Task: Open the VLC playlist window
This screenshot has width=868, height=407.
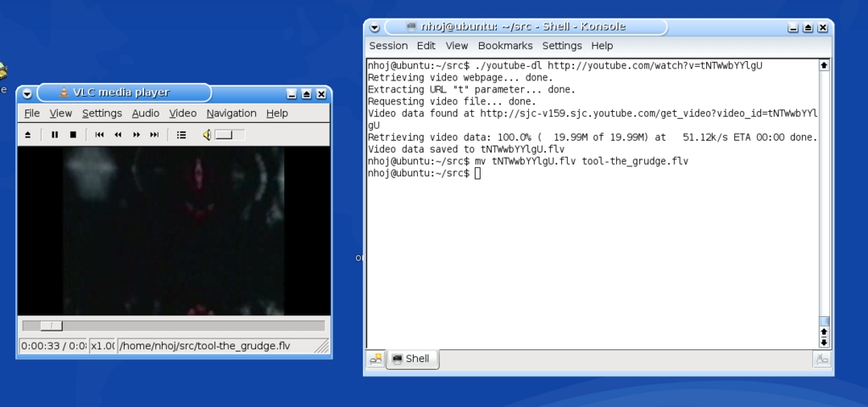Action: pyautogui.click(x=181, y=134)
